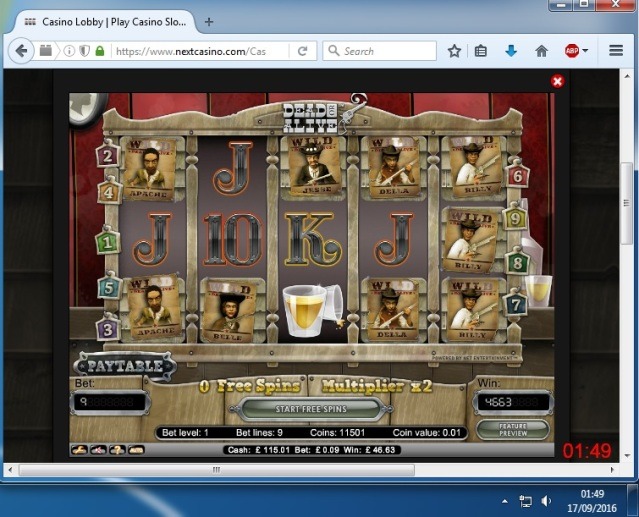This screenshot has width=639, height=517.
Task: Select bet line 2 marker
Action: [108, 156]
